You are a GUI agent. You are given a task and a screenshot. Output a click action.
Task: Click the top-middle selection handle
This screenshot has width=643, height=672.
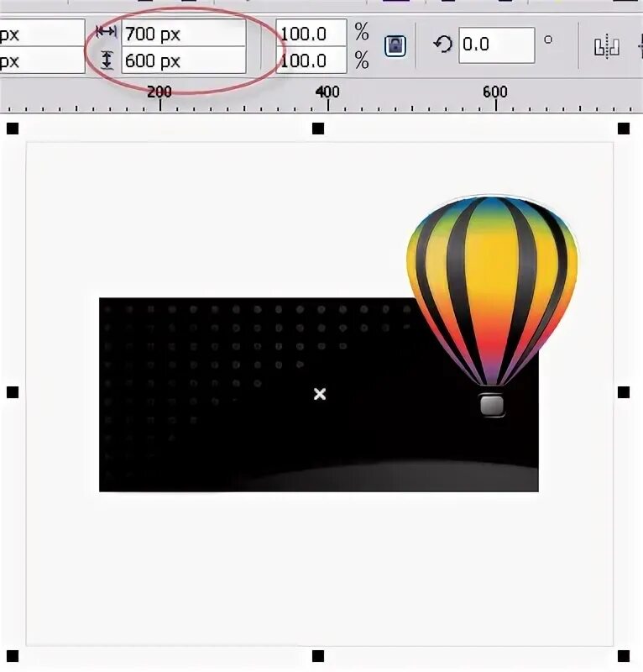[318, 129]
